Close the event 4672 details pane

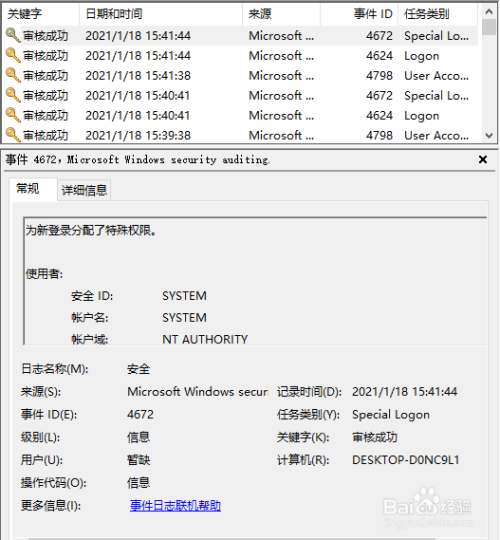(x=483, y=159)
